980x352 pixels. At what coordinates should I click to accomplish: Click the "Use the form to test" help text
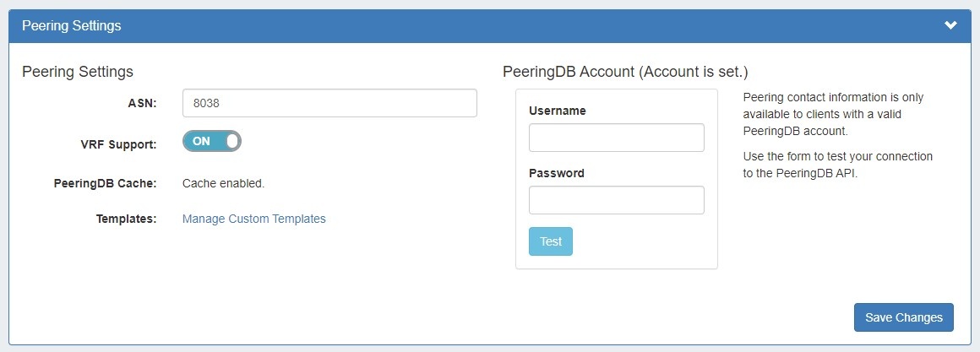pyautogui.click(x=837, y=165)
